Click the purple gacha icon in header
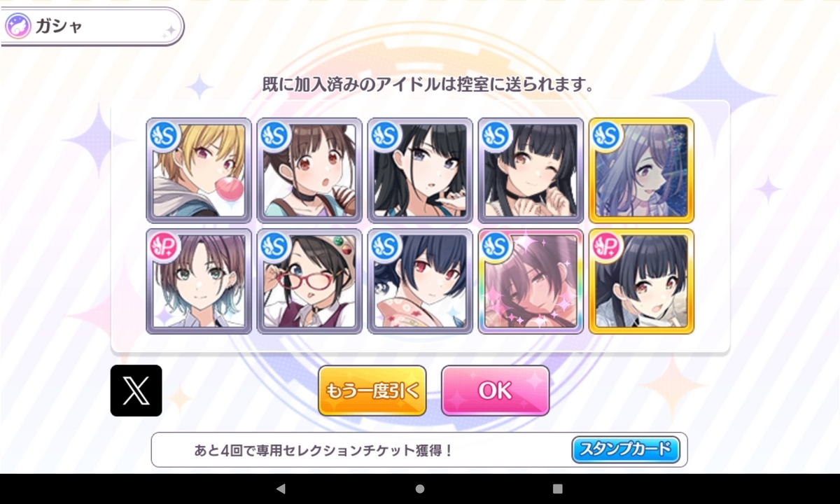The image size is (840, 504). pos(17,27)
